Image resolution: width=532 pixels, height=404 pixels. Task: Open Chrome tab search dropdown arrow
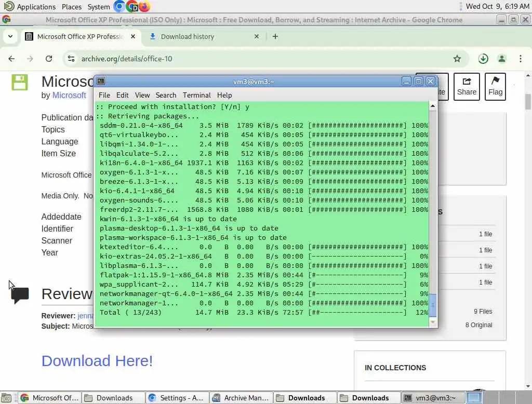(10, 36)
